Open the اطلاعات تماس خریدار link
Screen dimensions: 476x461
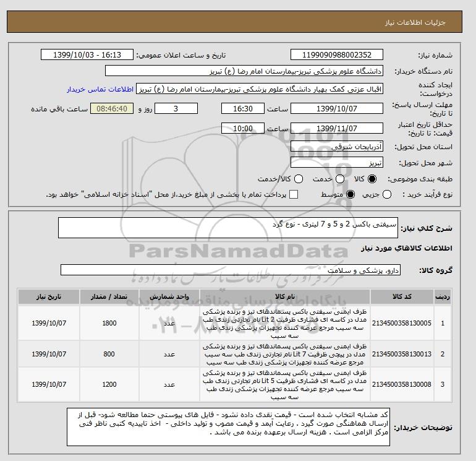100,89
